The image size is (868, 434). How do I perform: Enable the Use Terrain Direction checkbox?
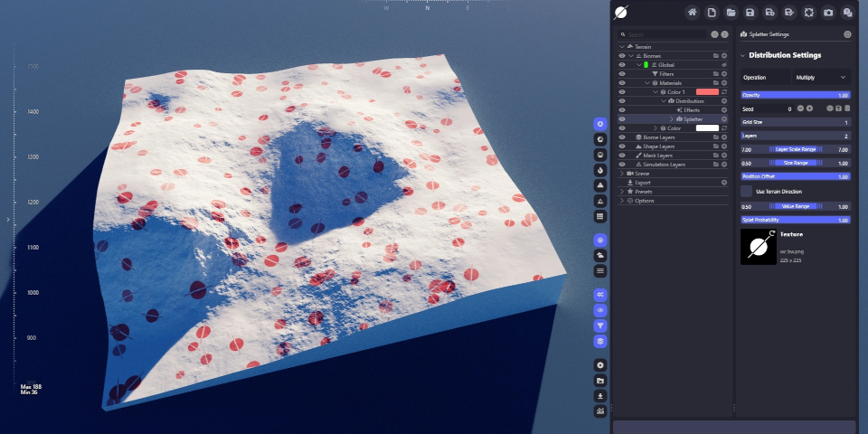click(x=746, y=192)
